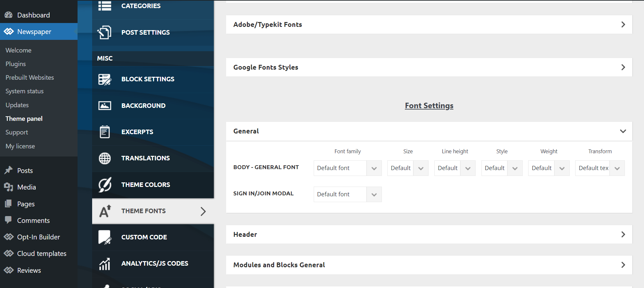Image resolution: width=644 pixels, height=288 pixels.
Task: Click the Block Settings icon
Action: click(105, 79)
